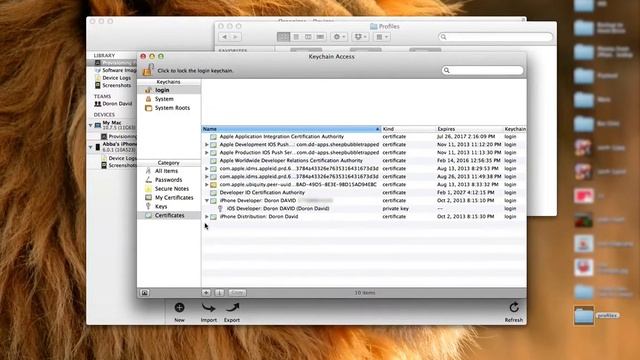
Task: Toggle keychains list view button at bottom-left
Action: [x=144, y=293]
